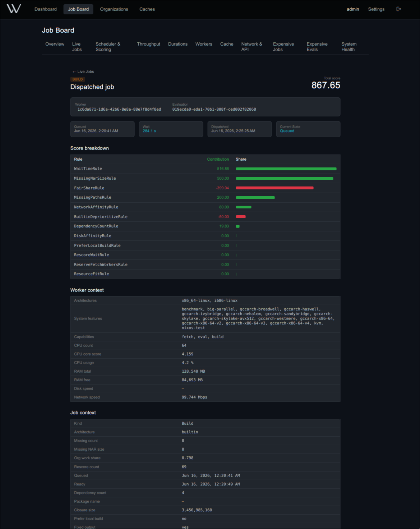Screen dimensions: 420x529
Task: Click NetworkAffinityRule contribution 80.00
Action: pyautogui.click(x=224, y=207)
